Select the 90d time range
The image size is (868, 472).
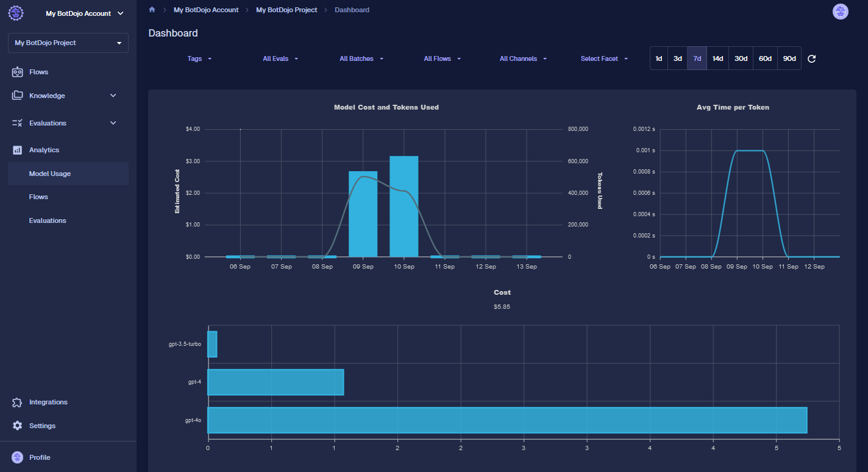pos(789,58)
